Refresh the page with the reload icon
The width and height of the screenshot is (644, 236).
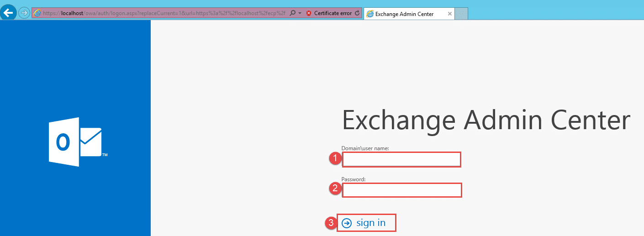click(x=357, y=13)
